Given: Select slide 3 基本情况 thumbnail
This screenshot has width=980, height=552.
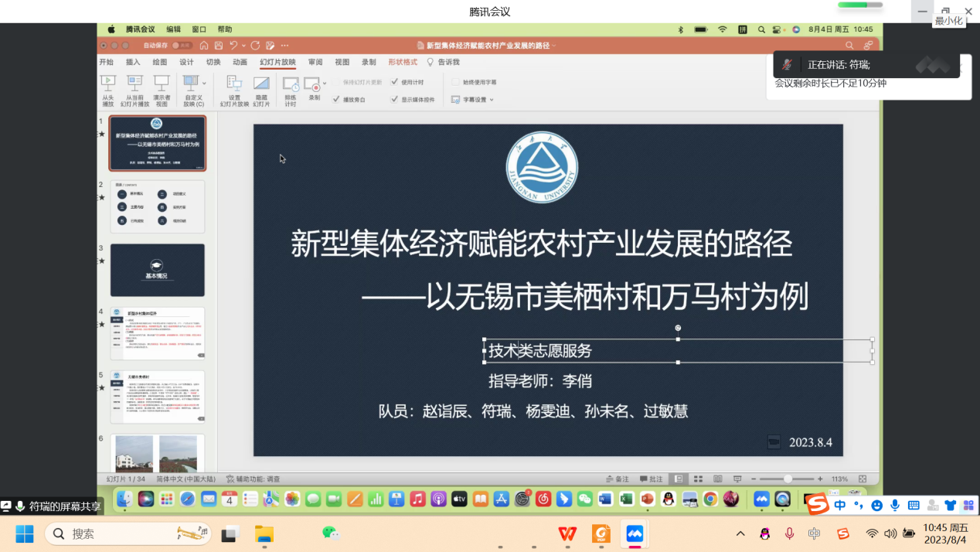Looking at the screenshot, I should click(158, 271).
